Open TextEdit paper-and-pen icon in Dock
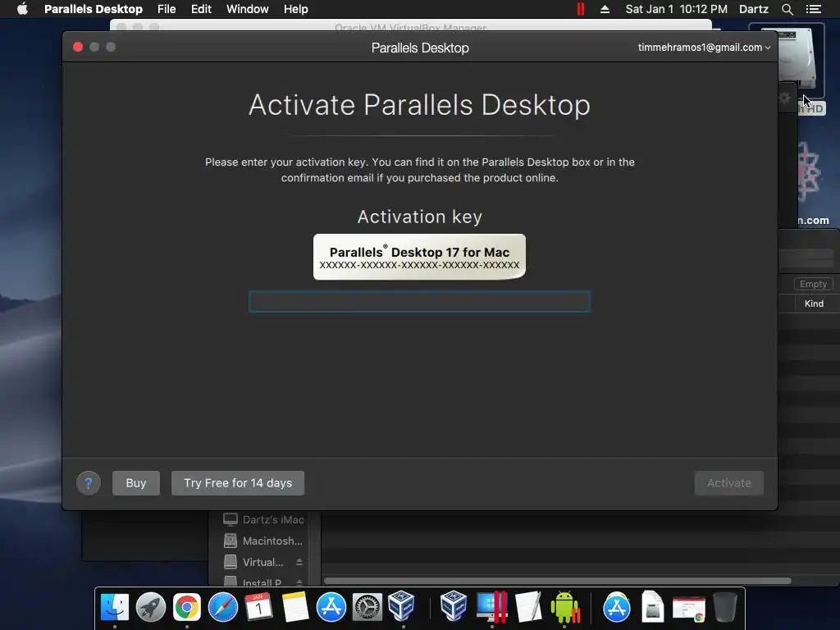840x630 pixels. pyautogui.click(x=528, y=607)
